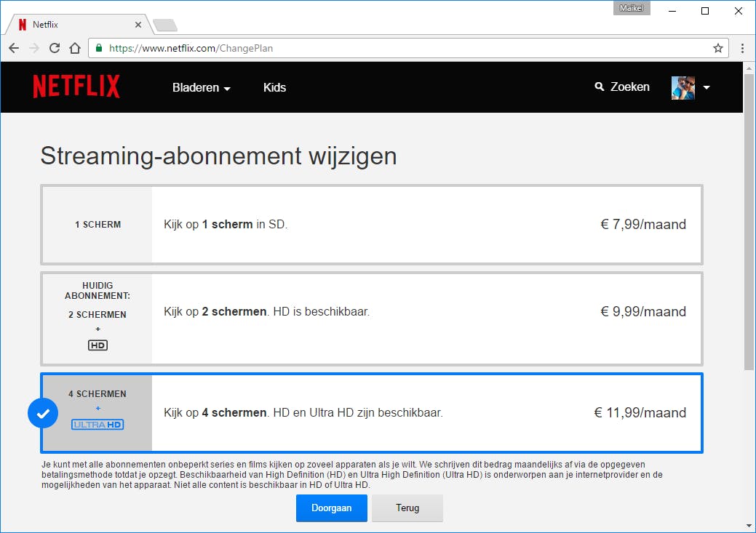Click 'HD en Ultra HD zijn beschikbaar' text

point(358,413)
